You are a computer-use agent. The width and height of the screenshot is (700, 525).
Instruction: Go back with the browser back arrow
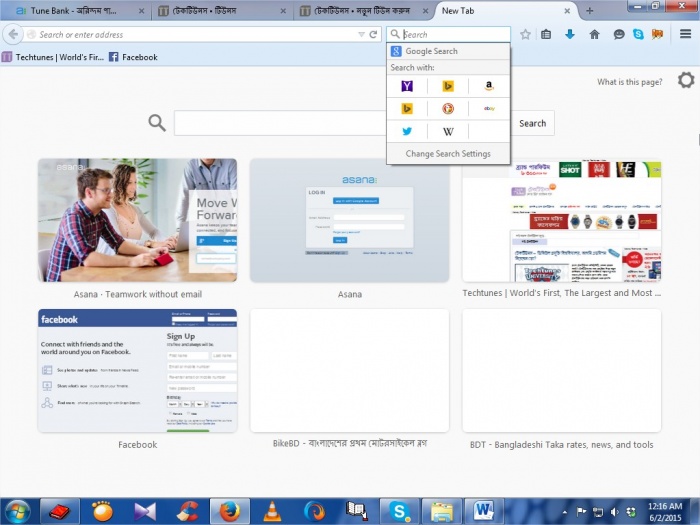coord(13,34)
